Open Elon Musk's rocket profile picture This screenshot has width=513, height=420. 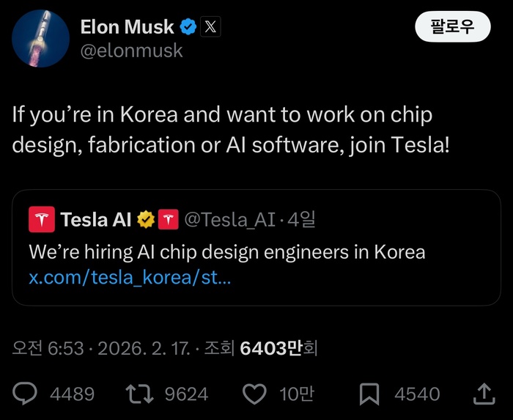click(x=41, y=40)
